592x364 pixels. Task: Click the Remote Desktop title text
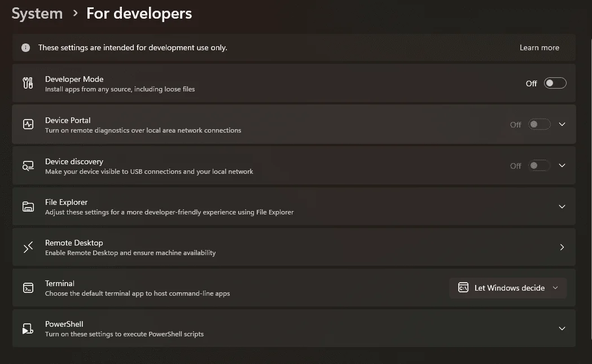pyautogui.click(x=74, y=243)
